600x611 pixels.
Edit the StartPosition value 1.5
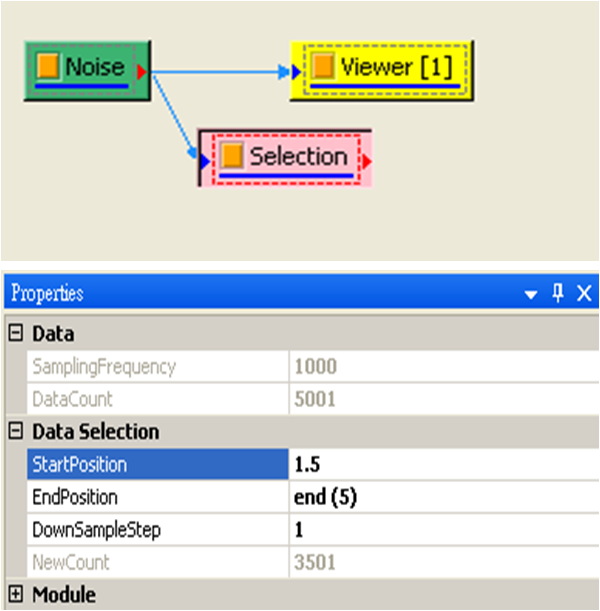click(x=440, y=465)
